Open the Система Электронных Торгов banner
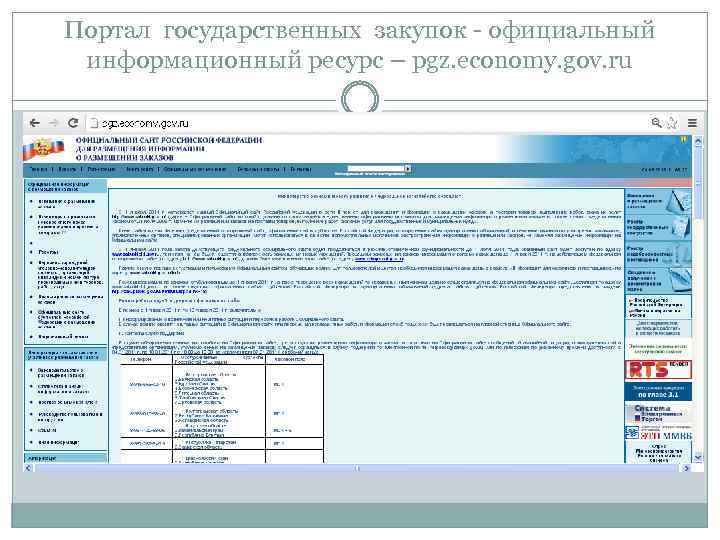The height and width of the screenshot is (540, 720). 658,413
